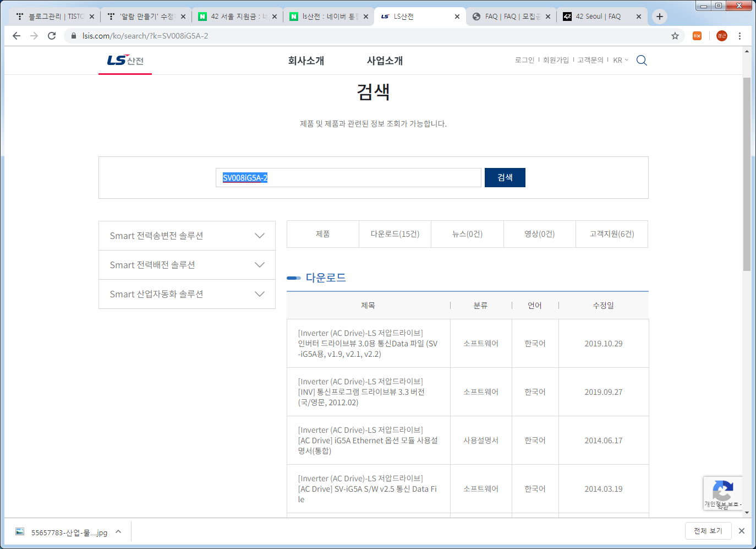Open a new tab with plus button
The height and width of the screenshot is (549, 756).
click(x=659, y=17)
